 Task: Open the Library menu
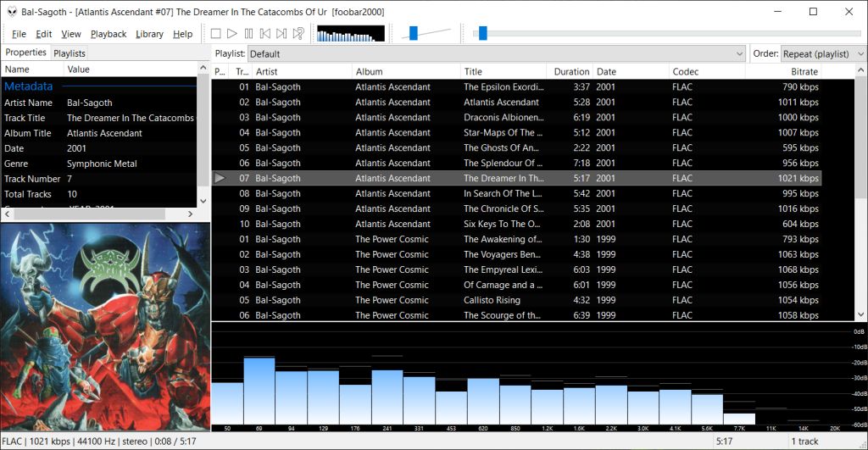point(149,34)
